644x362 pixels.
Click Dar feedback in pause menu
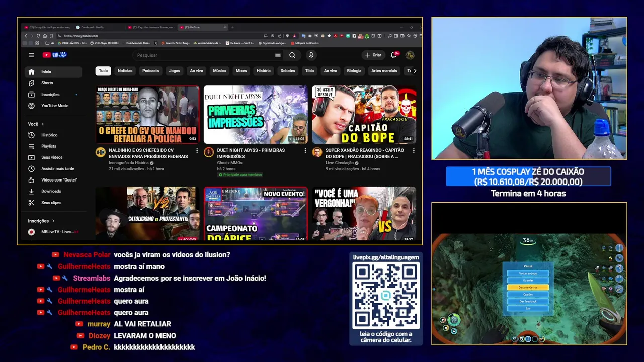pos(528,301)
